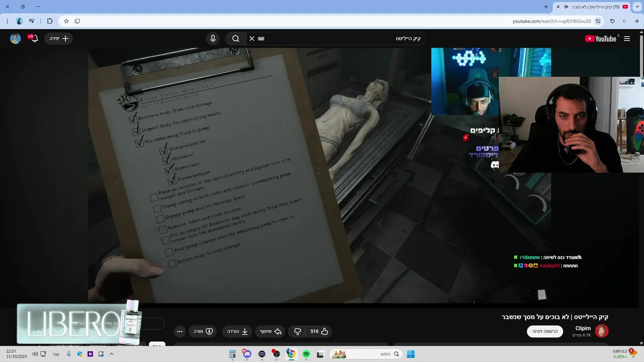Click the 6.1K subscriber count text
Viewport: 644px width, 362px height.
[582, 335]
